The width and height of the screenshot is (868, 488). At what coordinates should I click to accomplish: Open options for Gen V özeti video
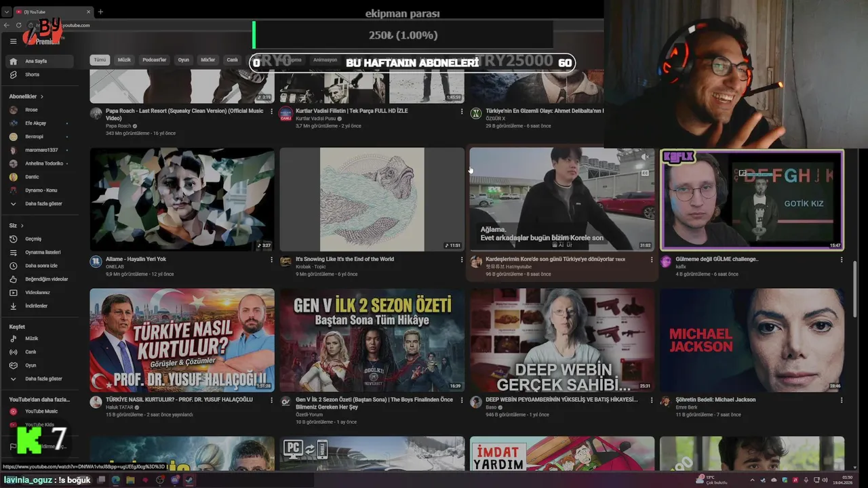(x=462, y=400)
